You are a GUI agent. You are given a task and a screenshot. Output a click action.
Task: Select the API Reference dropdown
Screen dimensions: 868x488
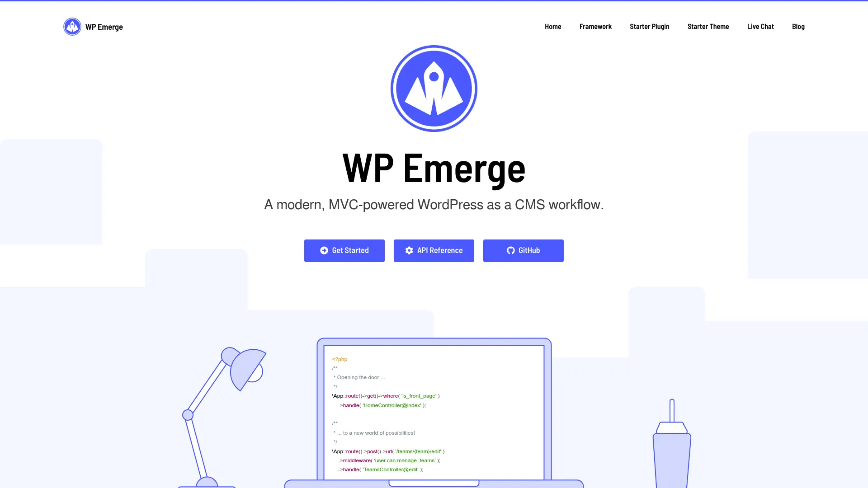pyautogui.click(x=434, y=250)
